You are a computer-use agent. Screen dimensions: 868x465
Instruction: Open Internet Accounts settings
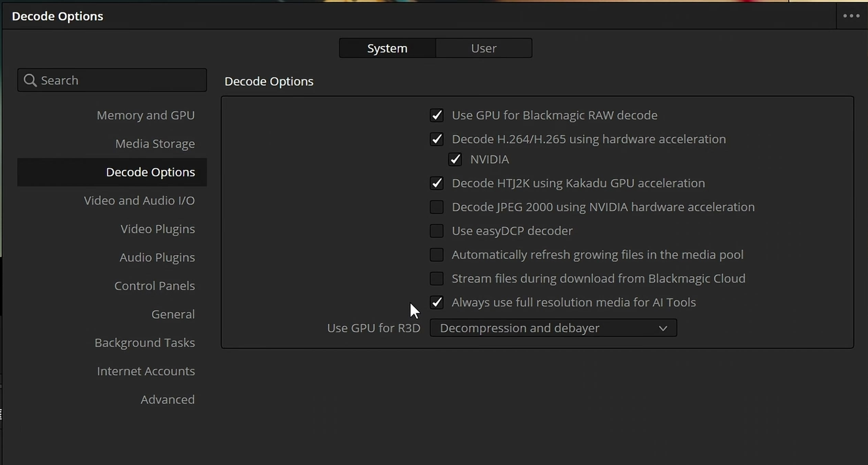(146, 371)
